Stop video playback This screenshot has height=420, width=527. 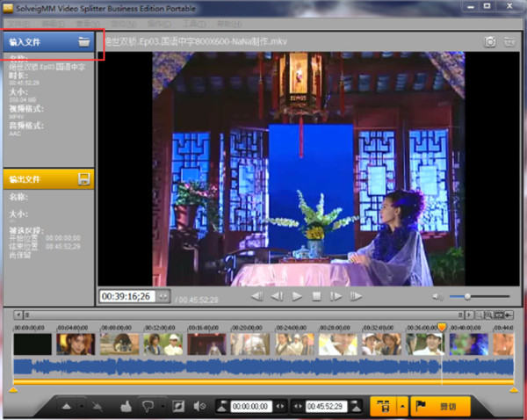pos(316,296)
